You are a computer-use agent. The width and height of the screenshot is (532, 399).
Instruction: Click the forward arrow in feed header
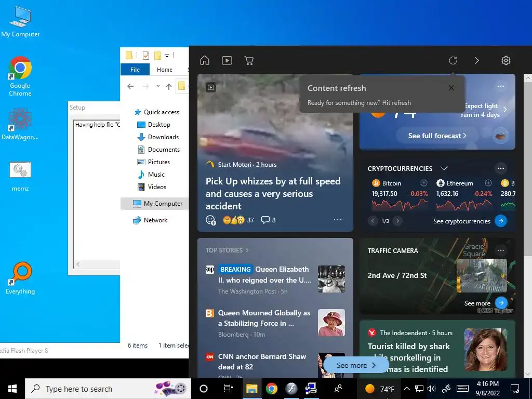[x=477, y=60]
